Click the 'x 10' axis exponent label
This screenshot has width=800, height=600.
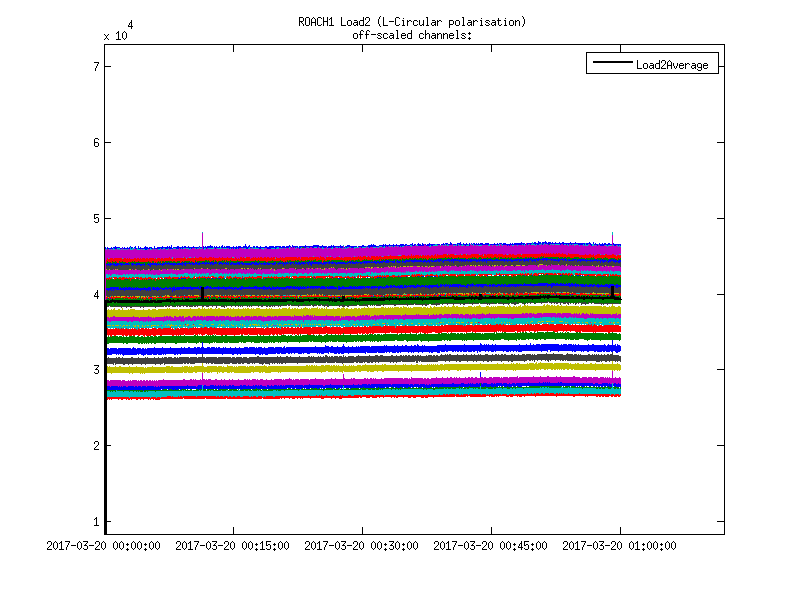coord(115,35)
